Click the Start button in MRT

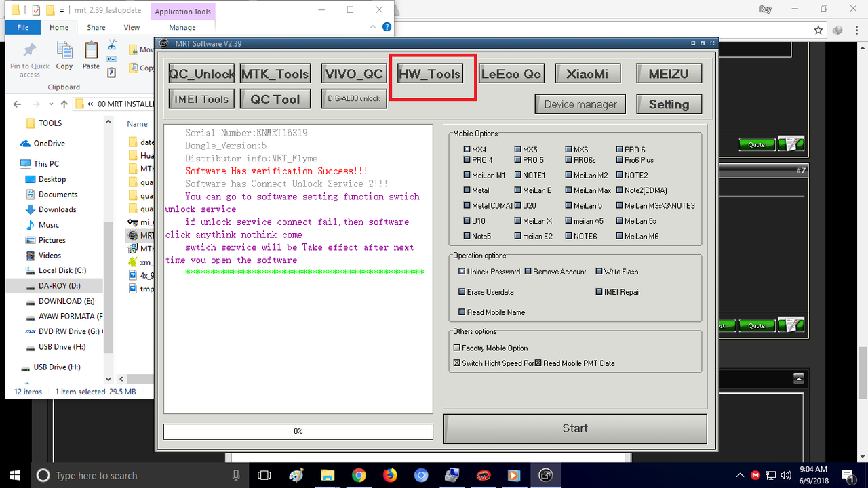pyautogui.click(x=575, y=428)
